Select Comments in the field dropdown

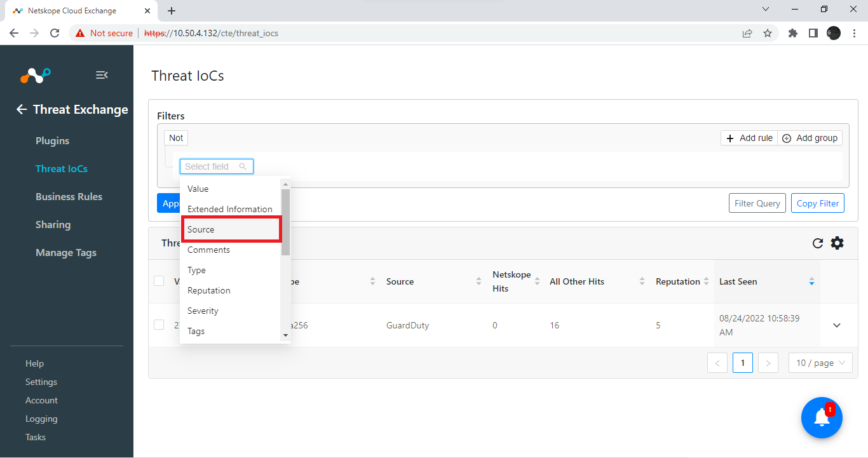point(230,250)
